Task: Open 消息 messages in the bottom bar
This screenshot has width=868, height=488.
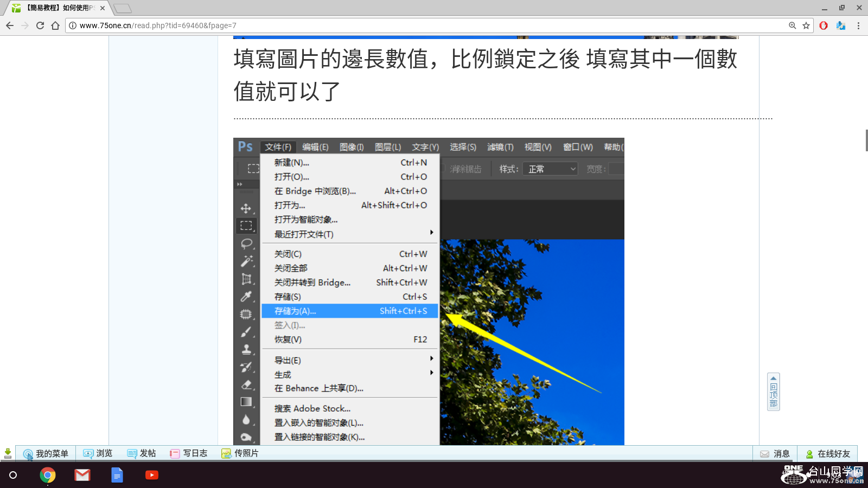Action: [775, 454]
